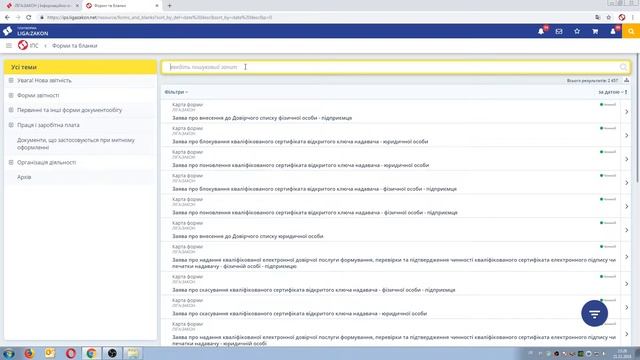The image size is (640, 360).
Task: Open Opera from the taskbar
Action: [71, 353]
